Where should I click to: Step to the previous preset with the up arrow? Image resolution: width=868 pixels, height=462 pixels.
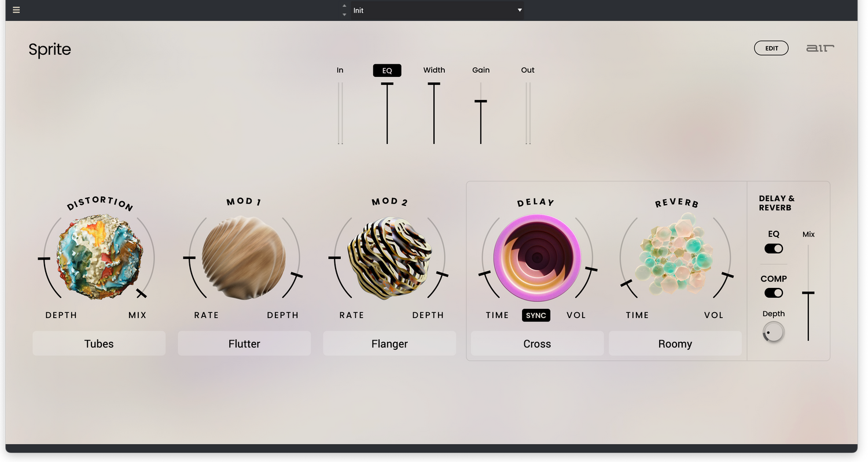click(x=345, y=6)
